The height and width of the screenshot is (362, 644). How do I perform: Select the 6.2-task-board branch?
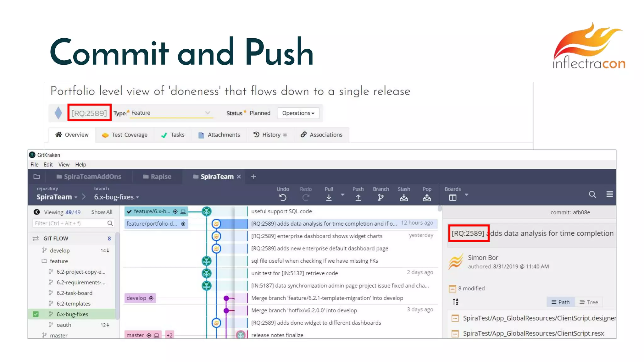point(75,293)
